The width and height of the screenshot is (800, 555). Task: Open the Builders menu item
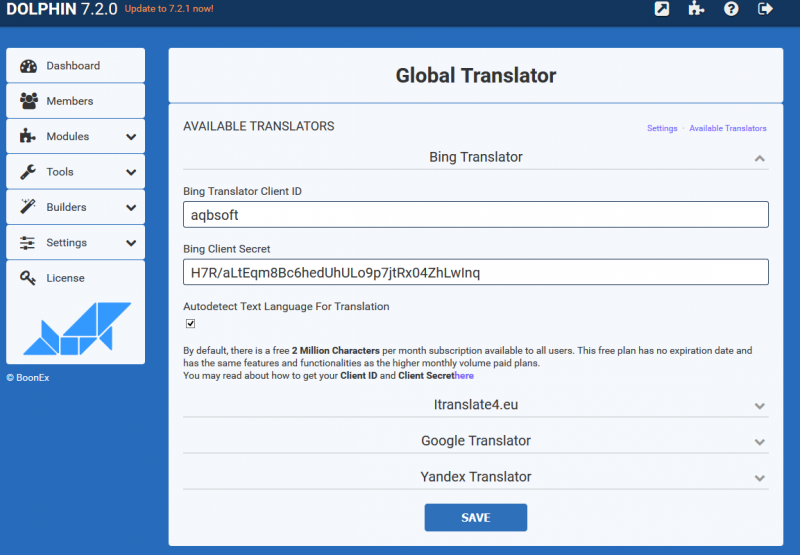(76, 207)
